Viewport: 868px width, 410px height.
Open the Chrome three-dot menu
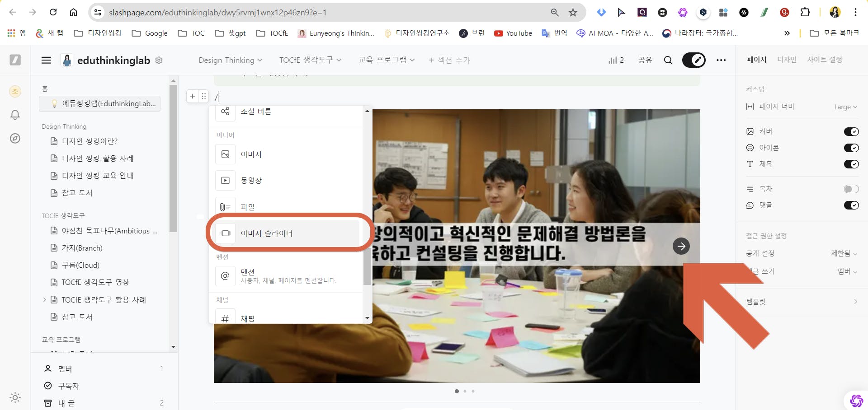[x=855, y=12]
